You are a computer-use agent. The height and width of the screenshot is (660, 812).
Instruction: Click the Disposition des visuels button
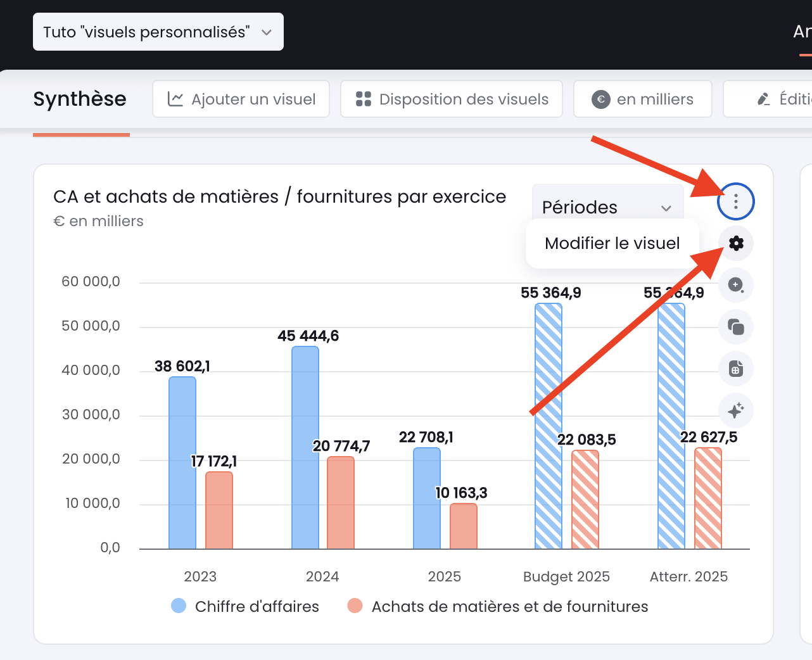(452, 99)
